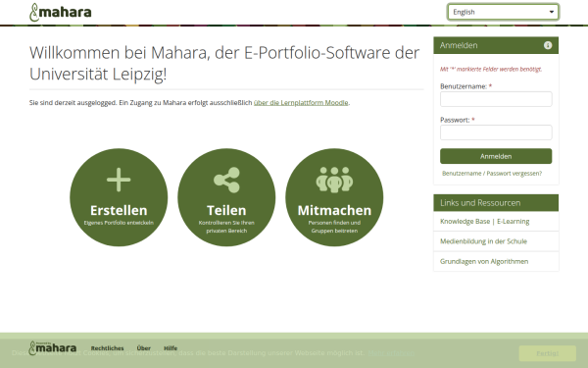The image size is (588, 368).
Task: Select the Erstellen heading text
Action: (x=119, y=210)
